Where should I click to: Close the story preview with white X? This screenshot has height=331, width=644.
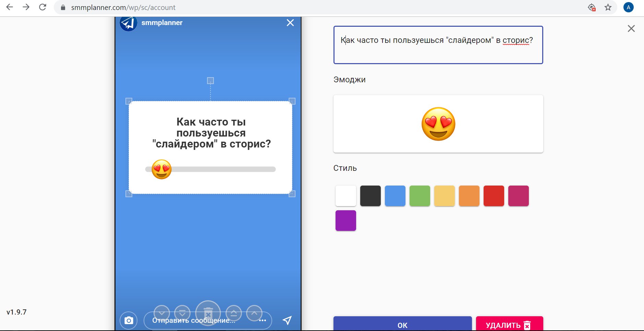point(290,23)
